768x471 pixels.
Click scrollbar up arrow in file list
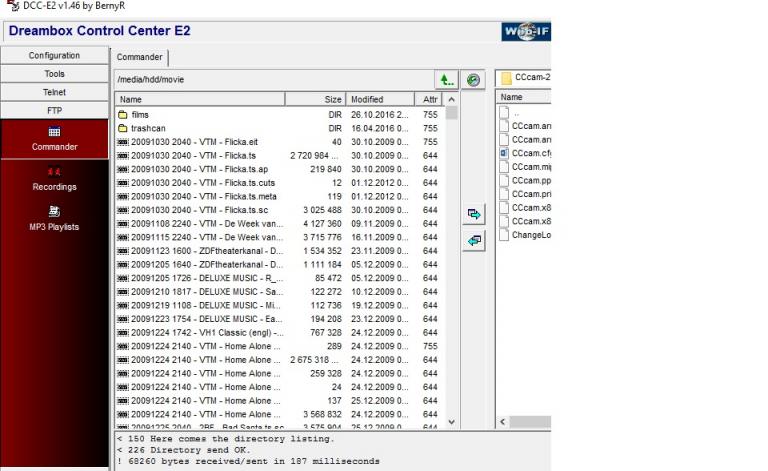click(x=451, y=100)
